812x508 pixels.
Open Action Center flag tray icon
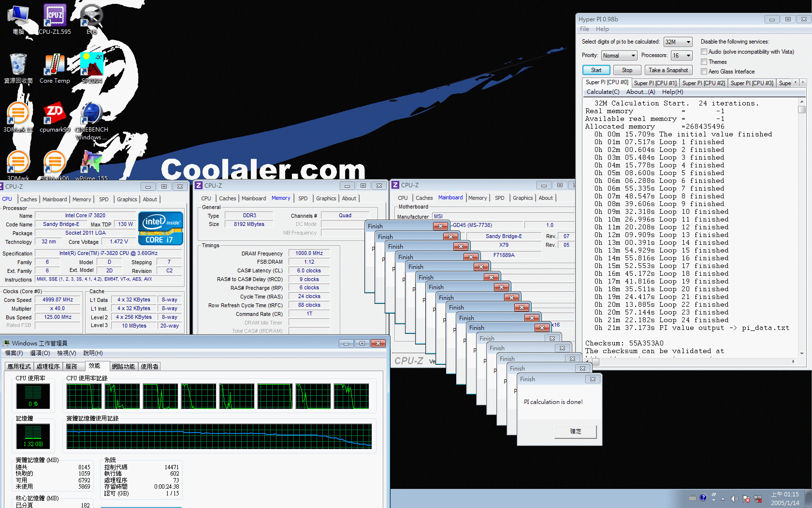pyautogui.click(x=746, y=499)
